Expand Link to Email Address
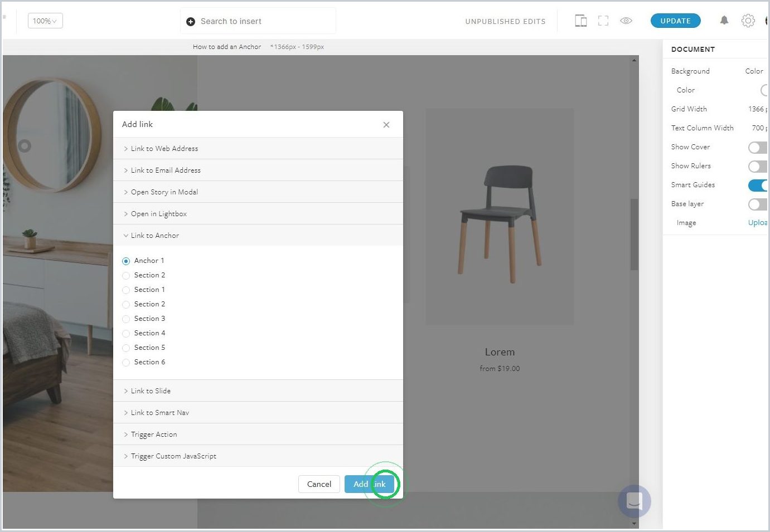Viewport: 770px width, 532px height. (258, 170)
